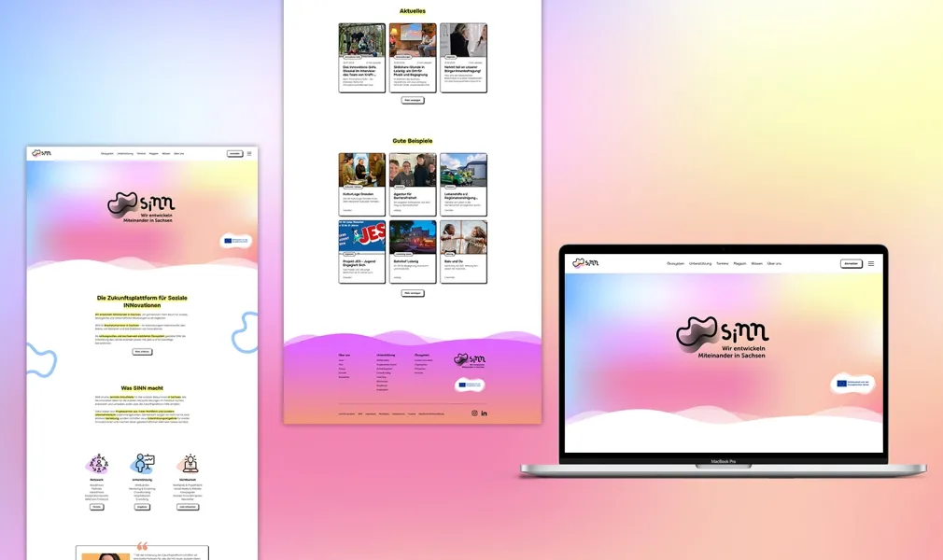Open the Projekt JES example card
This screenshot has height=560, width=943.
(x=361, y=251)
